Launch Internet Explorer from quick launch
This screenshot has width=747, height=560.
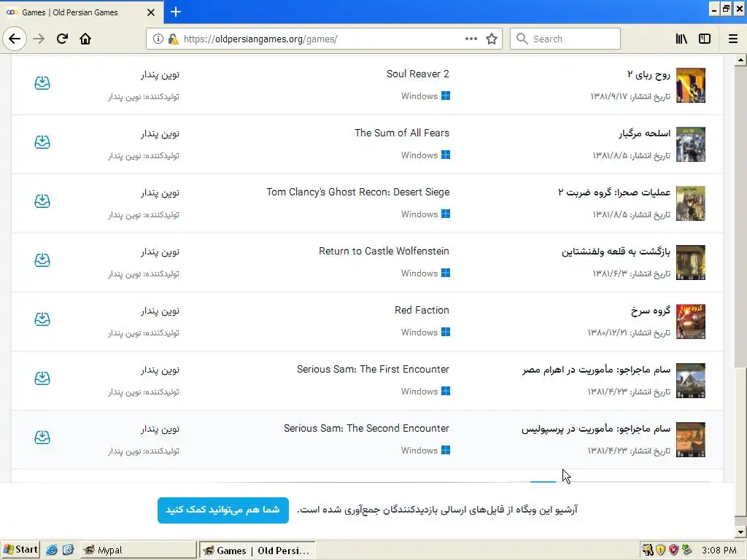tap(52, 550)
